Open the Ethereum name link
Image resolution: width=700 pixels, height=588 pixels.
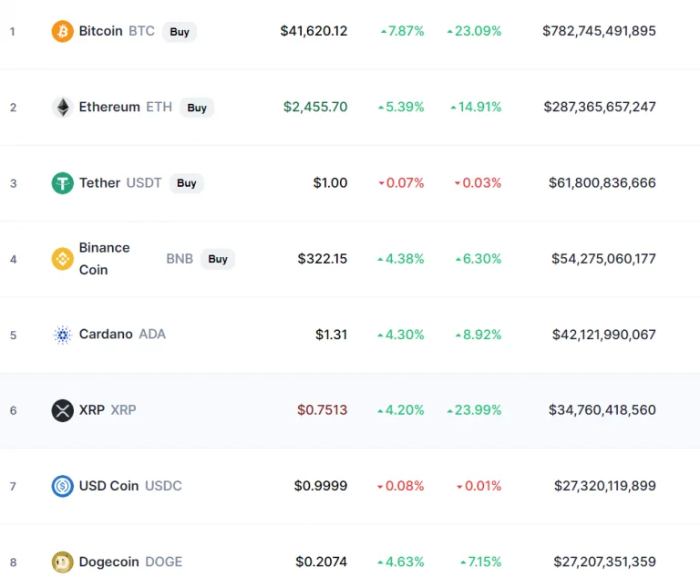(x=109, y=108)
